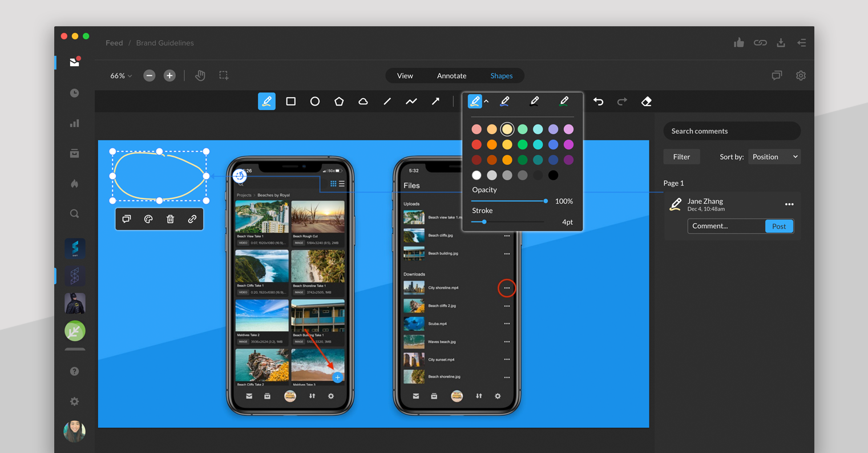Zoom in with the plus button
The height and width of the screenshot is (453, 868).
pos(169,75)
